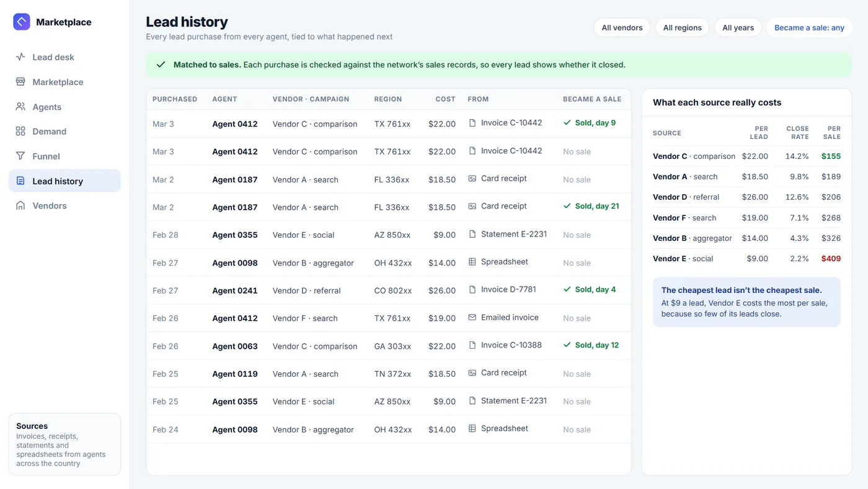This screenshot has height=489, width=868.
Task: Click the "cheapest lead isn't the cheapest sale" callout
Action: [x=746, y=302]
